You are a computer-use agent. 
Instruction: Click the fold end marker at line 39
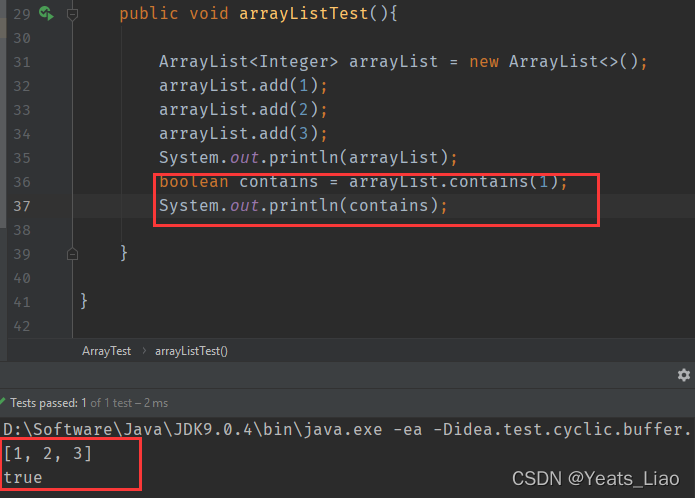(x=72, y=254)
